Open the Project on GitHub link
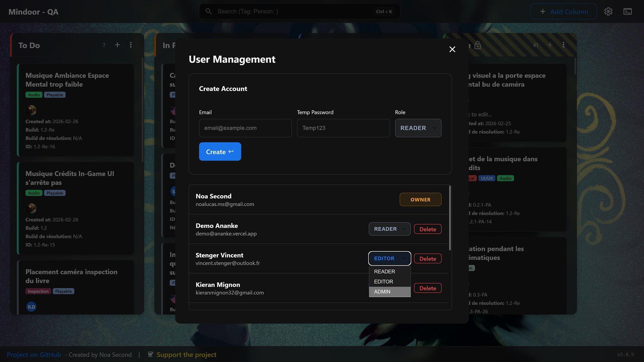 point(34,355)
